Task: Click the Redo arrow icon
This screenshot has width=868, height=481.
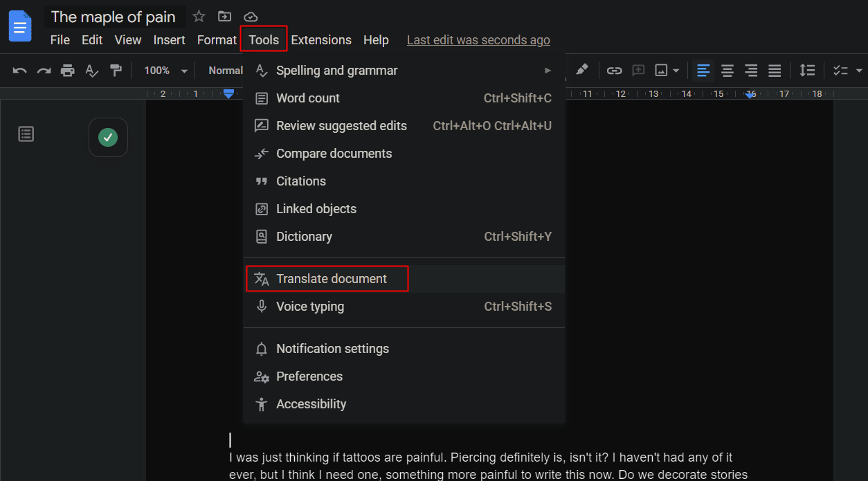Action: click(x=44, y=71)
